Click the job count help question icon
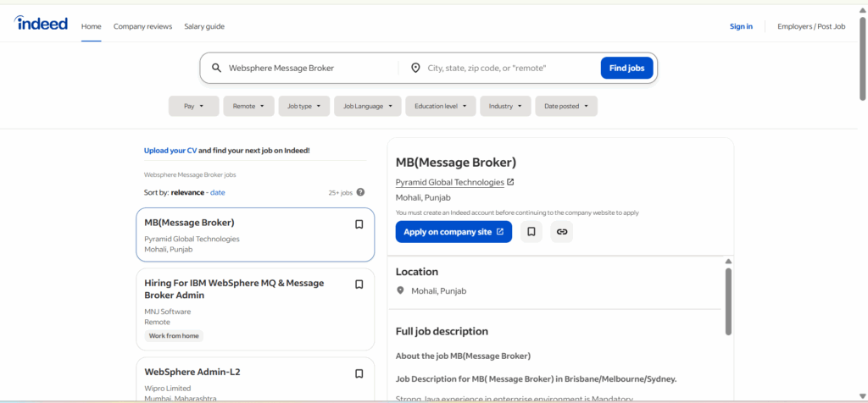 point(360,192)
